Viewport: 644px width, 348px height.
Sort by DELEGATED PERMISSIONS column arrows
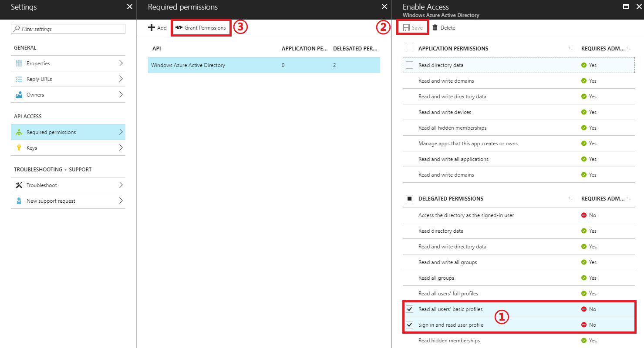click(570, 199)
